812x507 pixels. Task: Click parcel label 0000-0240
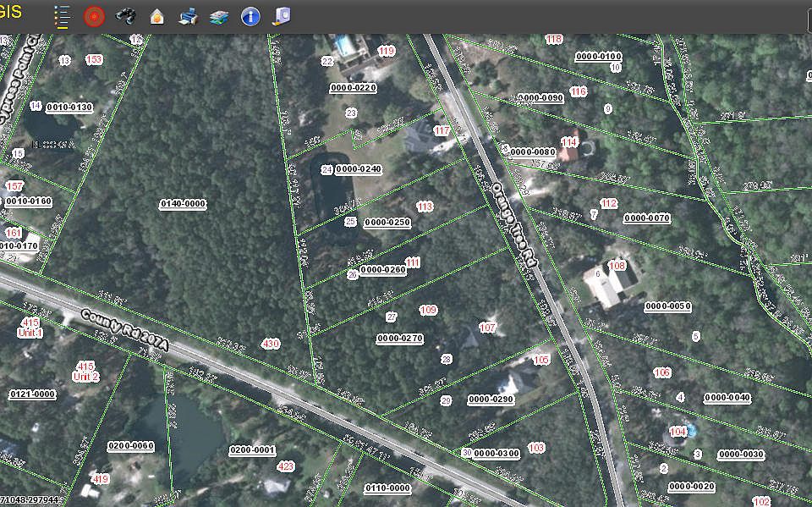[359, 169]
